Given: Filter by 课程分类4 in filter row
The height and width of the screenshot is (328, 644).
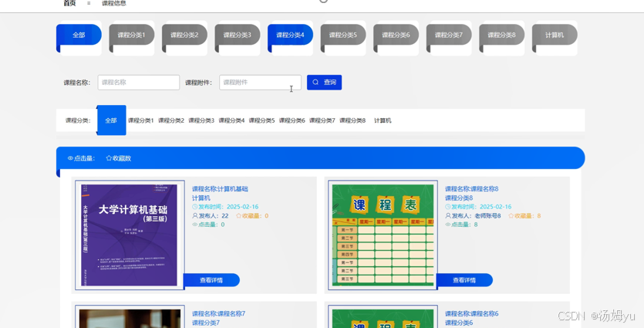Looking at the screenshot, I should pos(231,120).
